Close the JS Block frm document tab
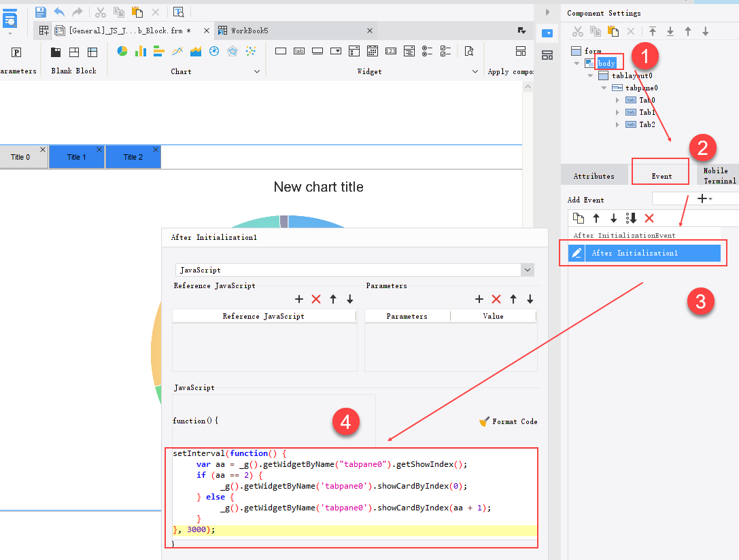The image size is (739, 560). pos(207,31)
